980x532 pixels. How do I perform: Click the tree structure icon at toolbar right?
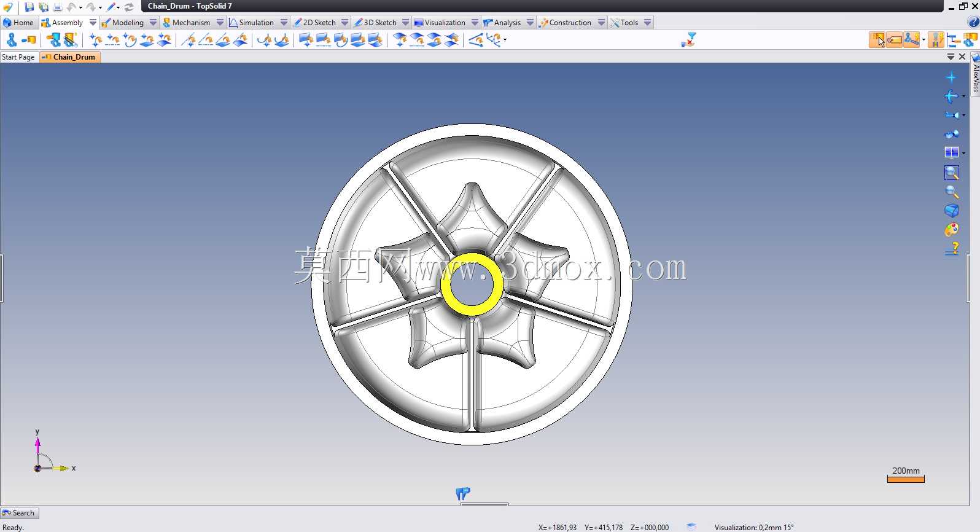coord(953,40)
